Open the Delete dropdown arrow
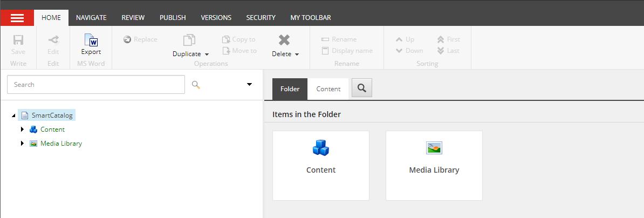Screen dimensions: 644x218 point(297,54)
